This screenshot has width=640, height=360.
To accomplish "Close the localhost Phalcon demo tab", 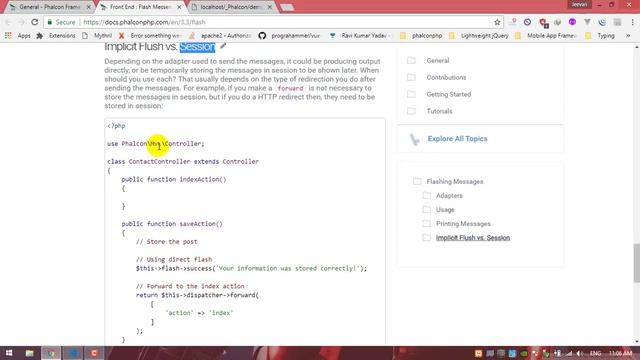I will [x=269, y=7].
